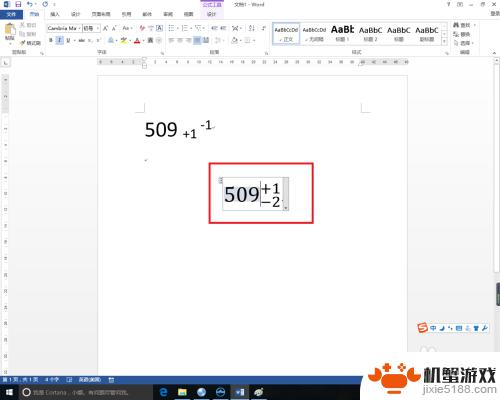Open Microsoft Edge from the taskbar
Viewport: 500px width, 400px height.
point(163,392)
